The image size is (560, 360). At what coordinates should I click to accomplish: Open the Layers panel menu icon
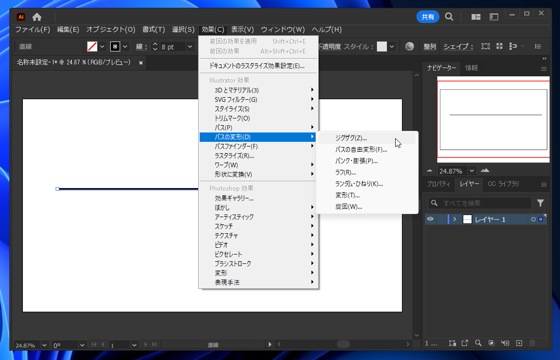(544, 185)
